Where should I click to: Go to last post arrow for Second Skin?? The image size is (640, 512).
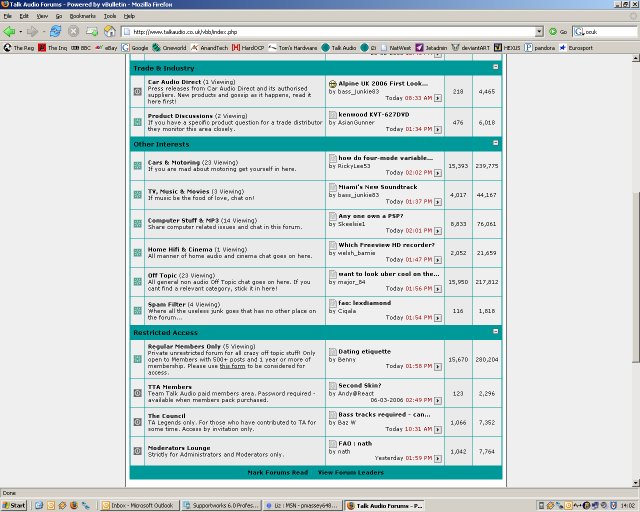click(x=436, y=398)
